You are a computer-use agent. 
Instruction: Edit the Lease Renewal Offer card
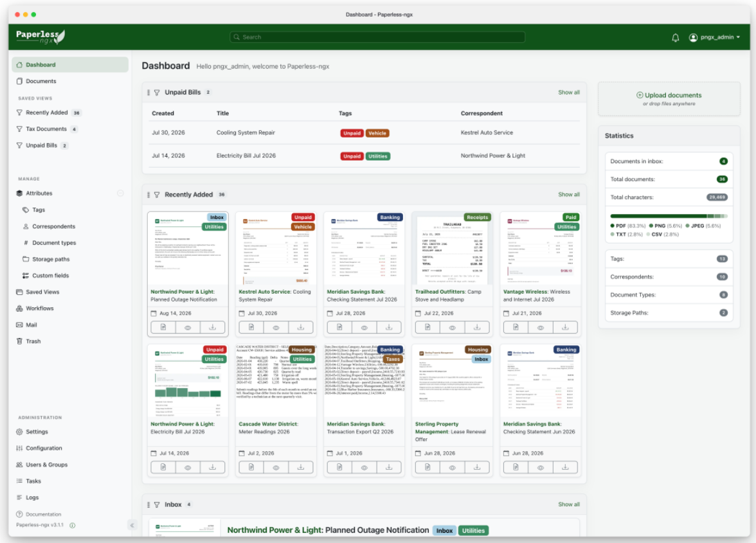[428, 467]
